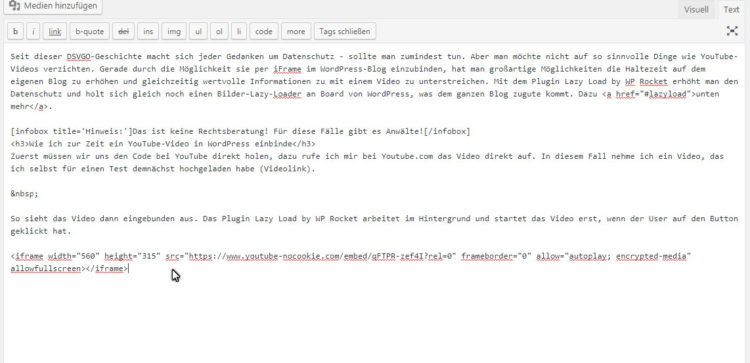Click the media icon in Medien hinzufügen
This screenshot has width=750, height=363.
(x=14, y=6)
